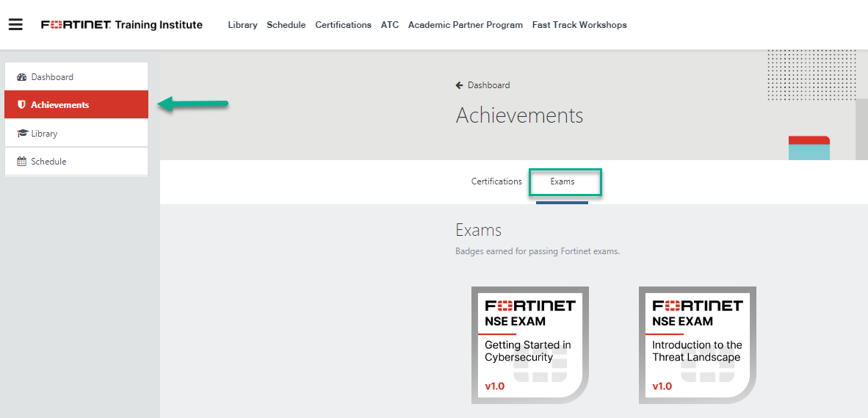Click the Achievements shield icon
Screen dimensions: 868x418
pos(21,104)
